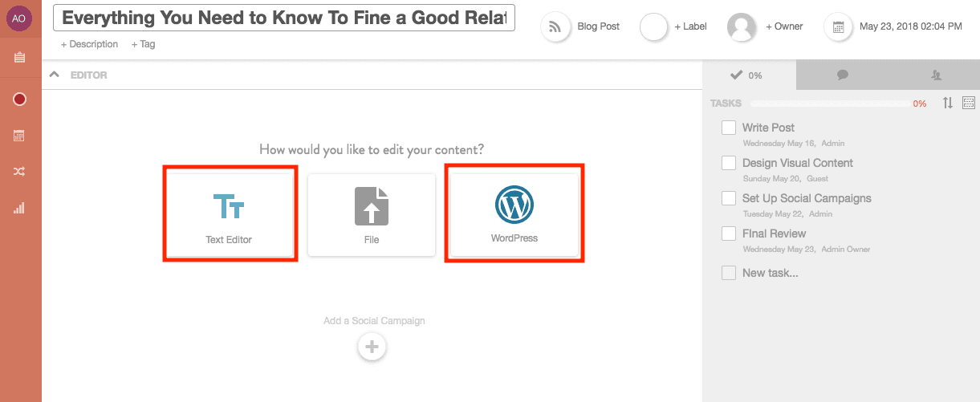Click the Design Visual Content task name
980x402 pixels.
(798, 163)
